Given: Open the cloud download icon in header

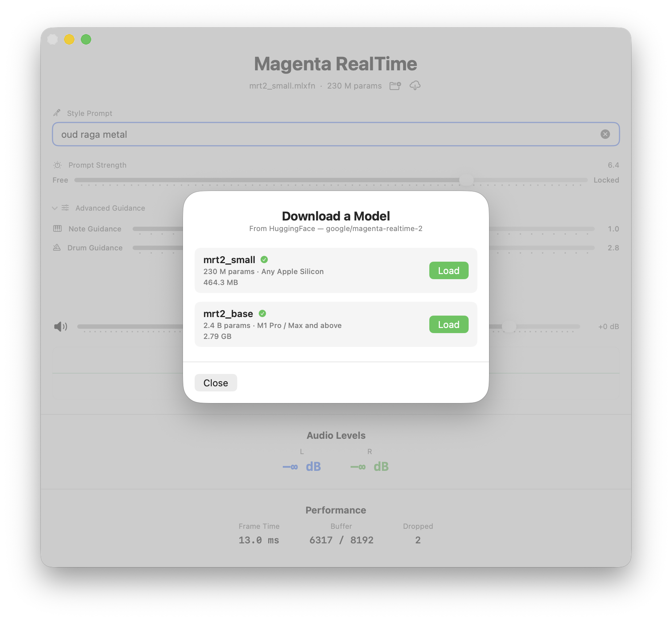Looking at the screenshot, I should 415,86.
